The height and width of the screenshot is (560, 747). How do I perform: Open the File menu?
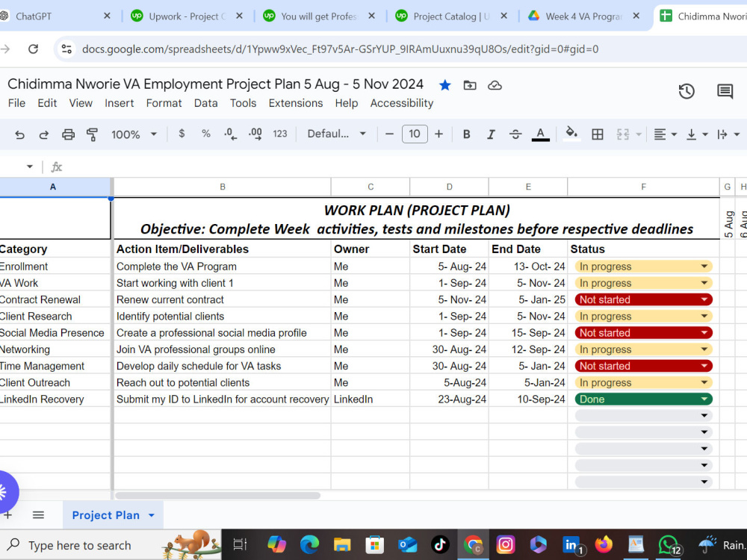pos(16,103)
